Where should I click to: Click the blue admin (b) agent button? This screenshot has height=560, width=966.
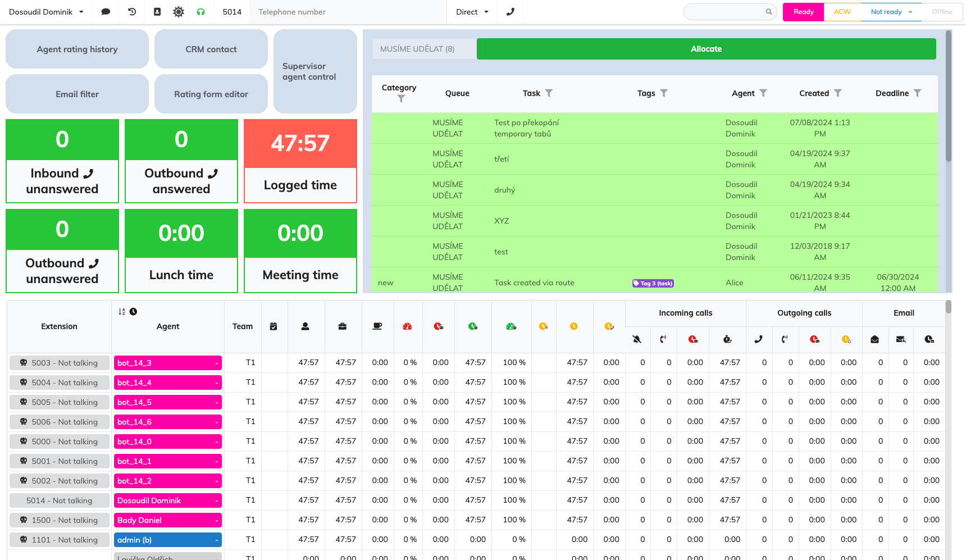pyautogui.click(x=168, y=540)
